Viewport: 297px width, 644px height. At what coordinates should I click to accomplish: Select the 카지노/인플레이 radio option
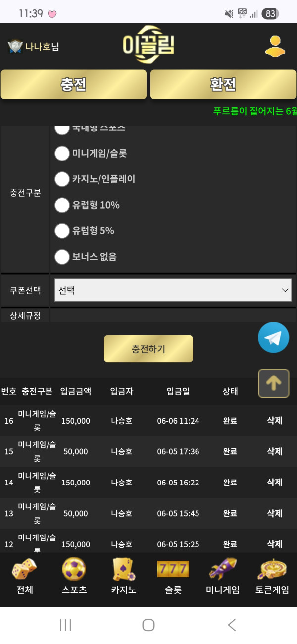[x=62, y=179]
